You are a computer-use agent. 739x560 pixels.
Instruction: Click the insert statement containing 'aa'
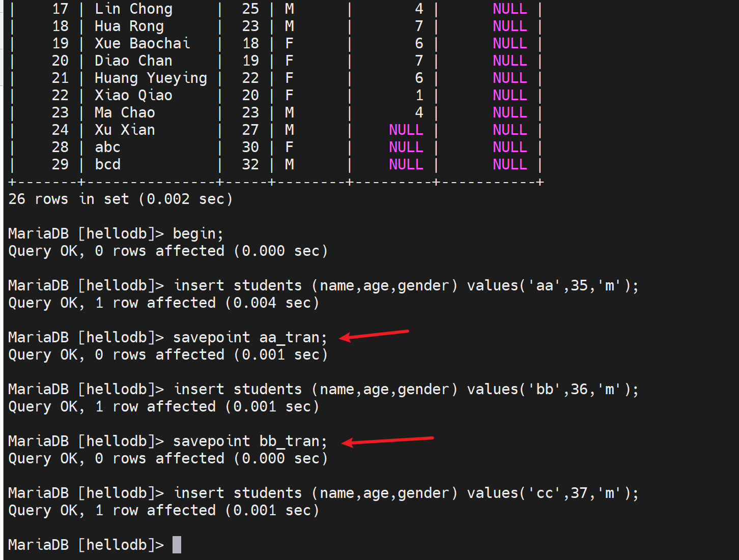(x=406, y=285)
